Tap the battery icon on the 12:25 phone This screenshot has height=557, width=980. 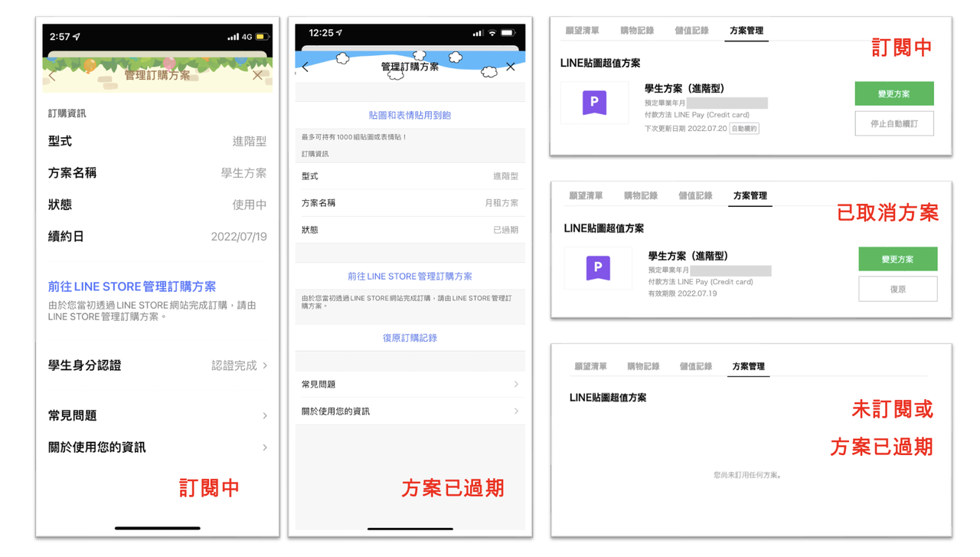[x=508, y=33]
